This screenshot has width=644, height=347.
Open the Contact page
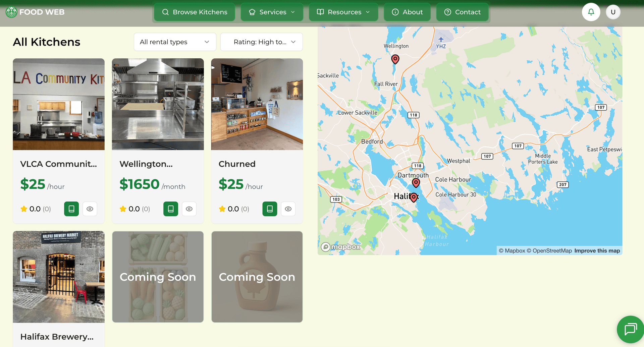point(462,12)
